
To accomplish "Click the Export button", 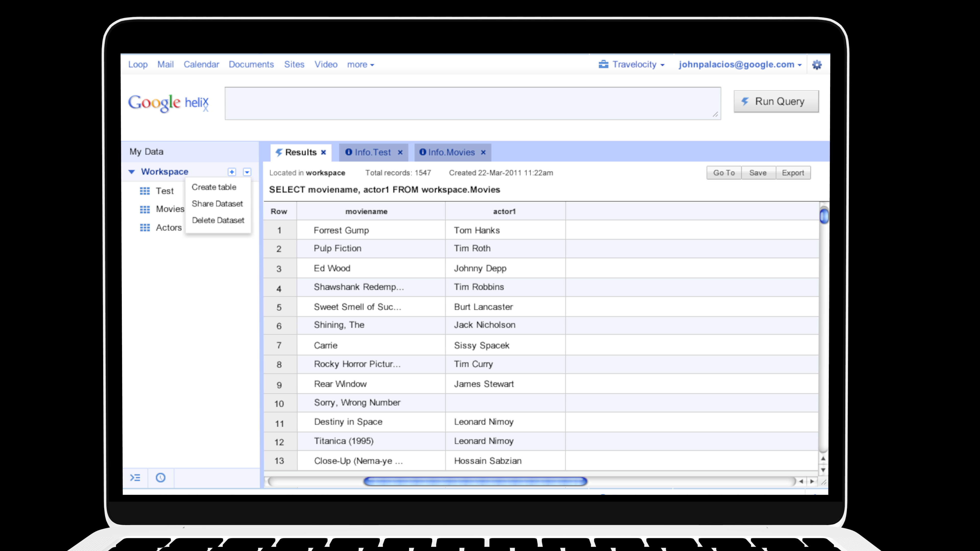I will [793, 173].
